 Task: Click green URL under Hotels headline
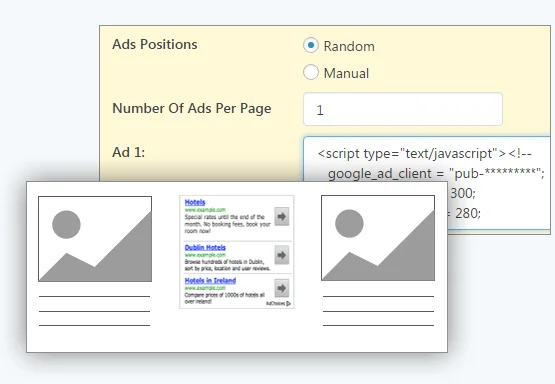[205, 210]
